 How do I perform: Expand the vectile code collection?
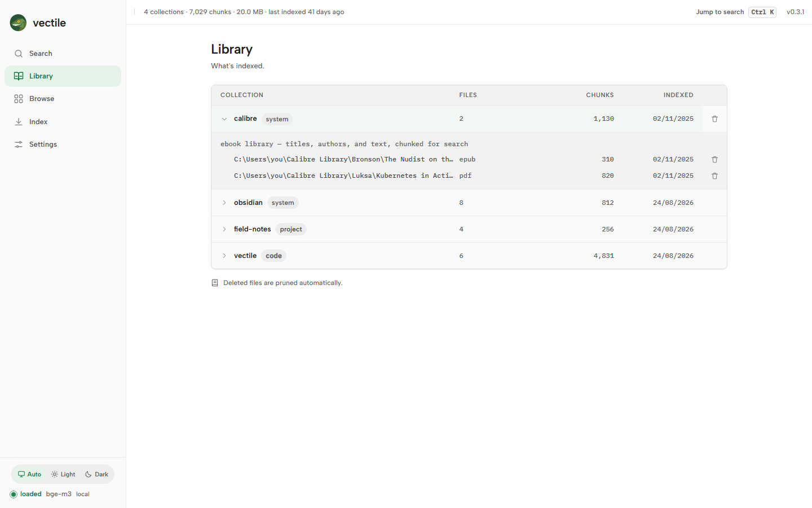point(224,256)
